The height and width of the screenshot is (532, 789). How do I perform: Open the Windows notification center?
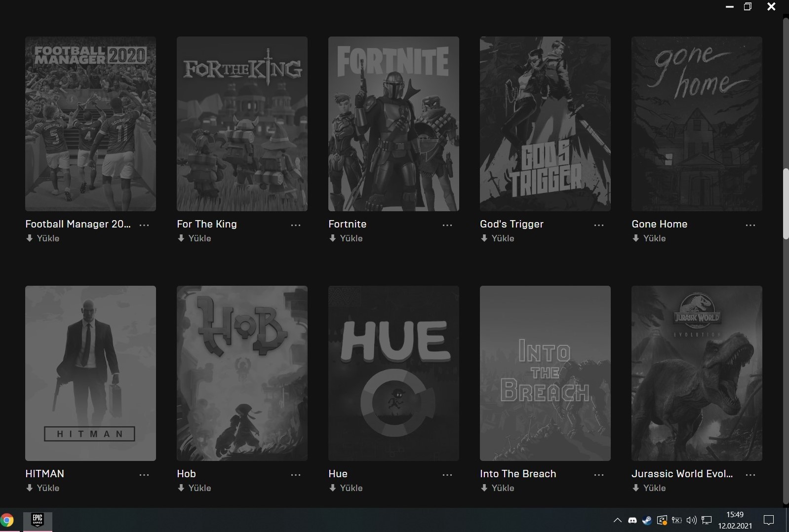click(x=769, y=520)
